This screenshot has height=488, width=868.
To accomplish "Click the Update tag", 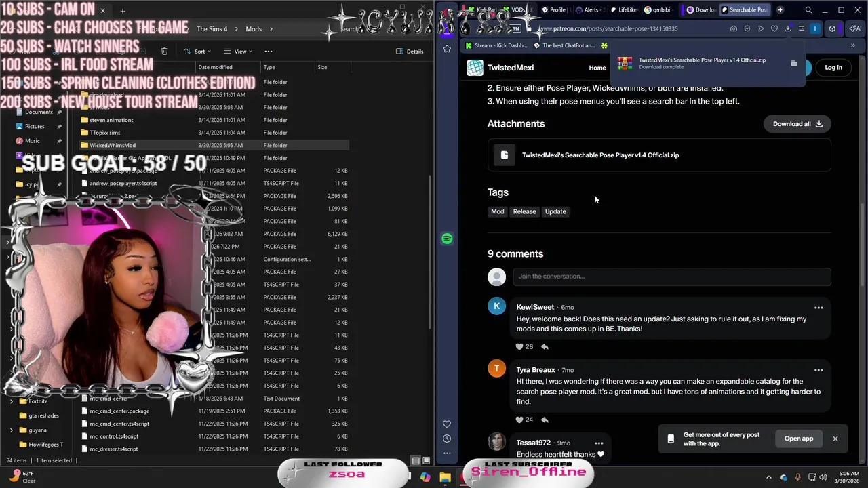I will (x=555, y=211).
